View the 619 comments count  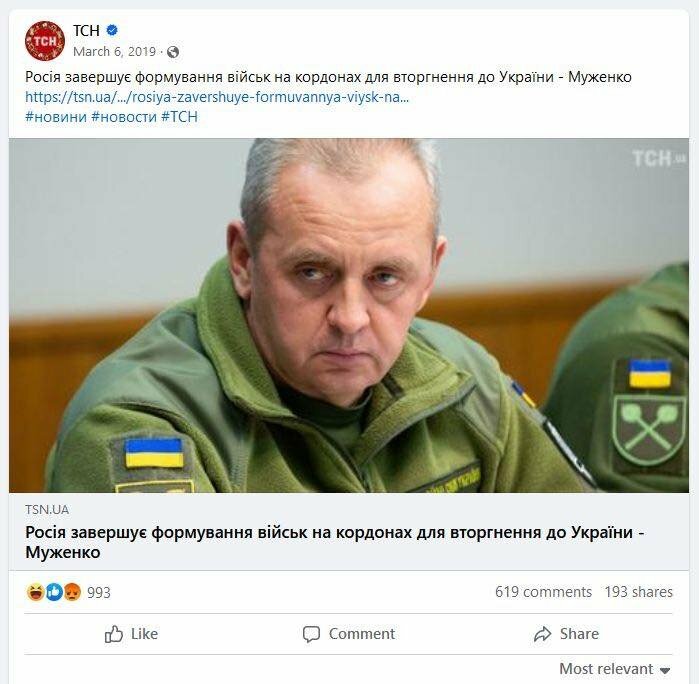pos(543,592)
